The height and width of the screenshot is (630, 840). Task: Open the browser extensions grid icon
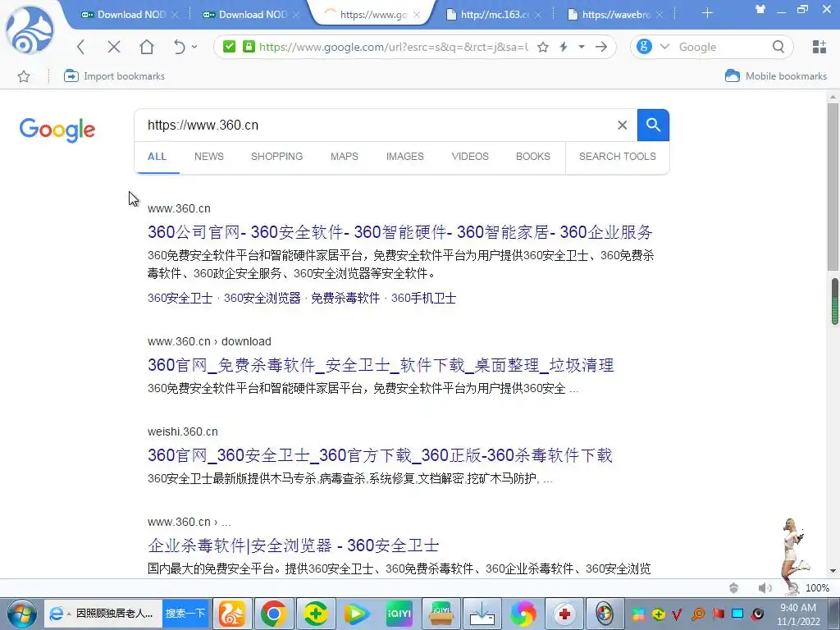819,47
